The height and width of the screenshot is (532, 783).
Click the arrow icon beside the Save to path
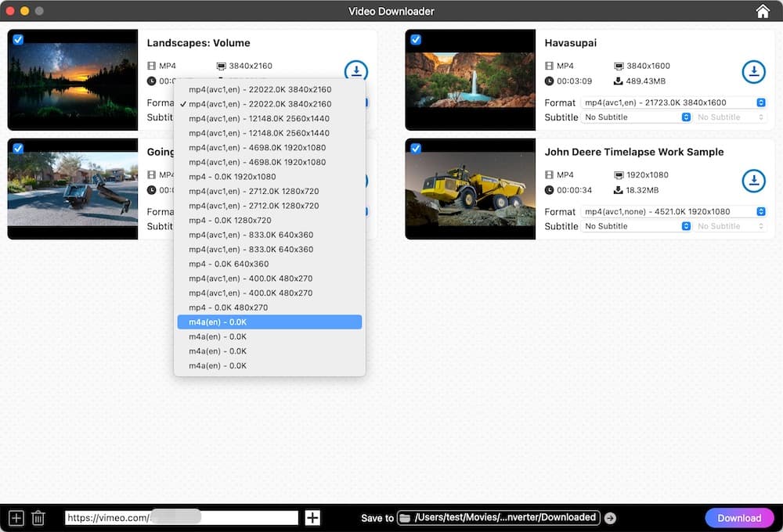tap(610, 517)
